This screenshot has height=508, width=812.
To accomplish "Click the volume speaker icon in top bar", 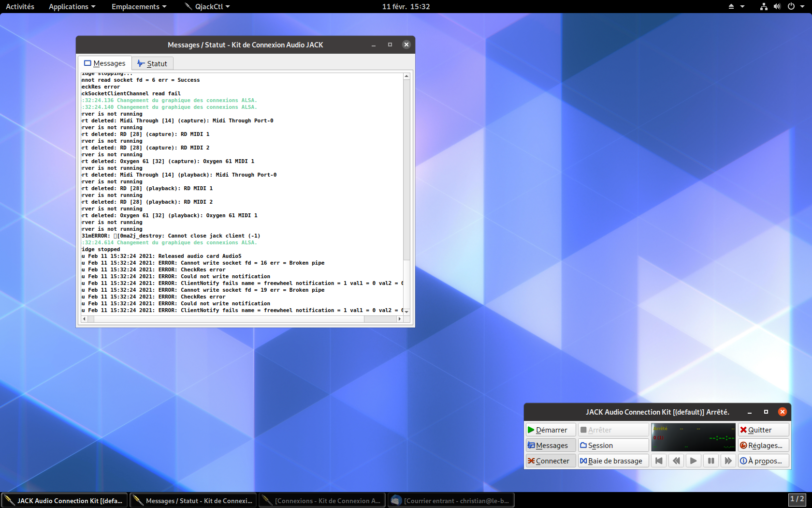I will 777,7.
